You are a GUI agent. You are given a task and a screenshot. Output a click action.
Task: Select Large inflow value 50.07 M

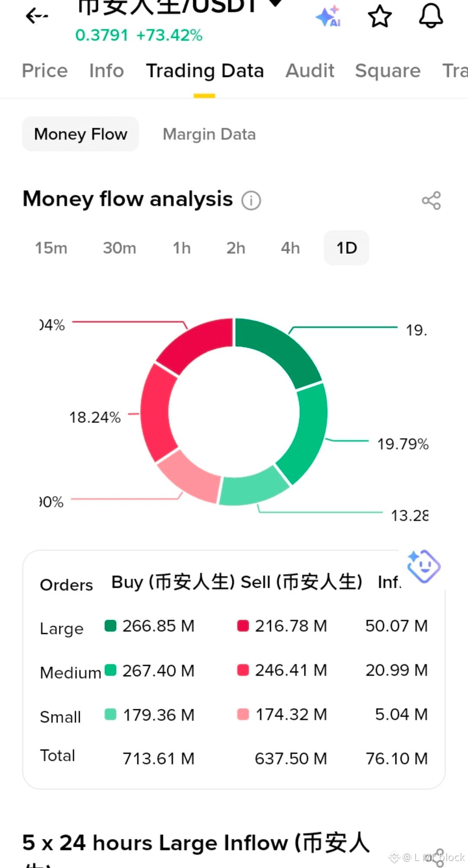pos(396,626)
